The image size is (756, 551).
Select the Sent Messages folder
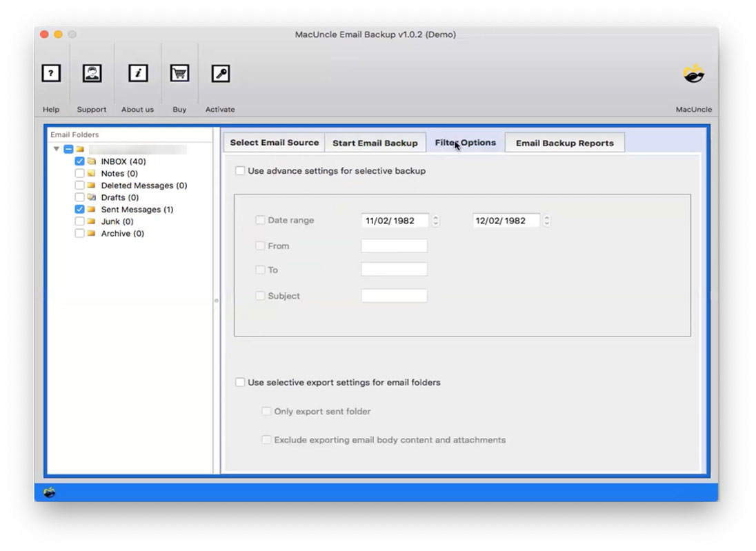click(x=137, y=209)
